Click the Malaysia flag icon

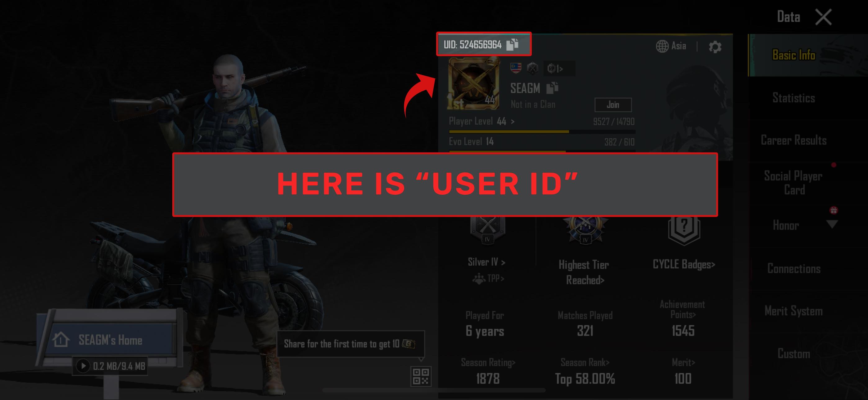click(x=516, y=68)
